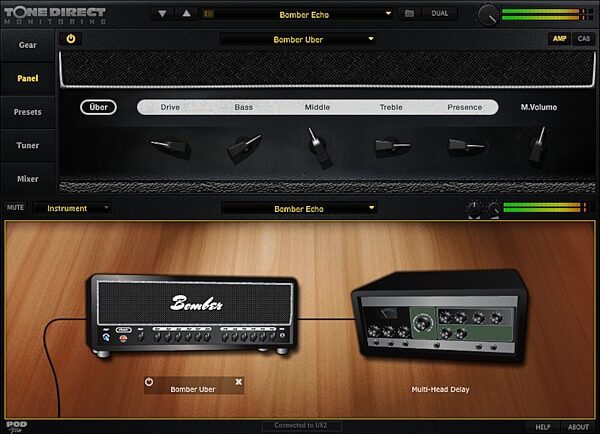
Task: Click the Bass knob
Action: pyautogui.click(x=244, y=149)
